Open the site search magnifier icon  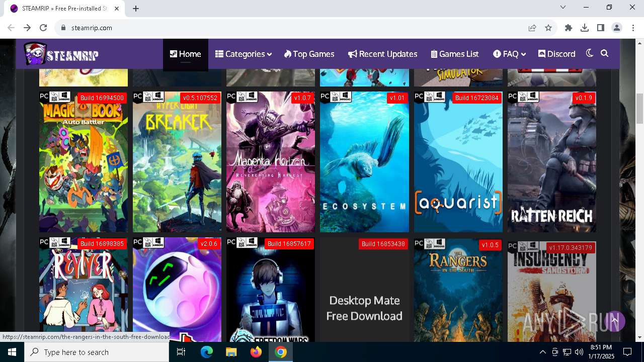point(605,53)
